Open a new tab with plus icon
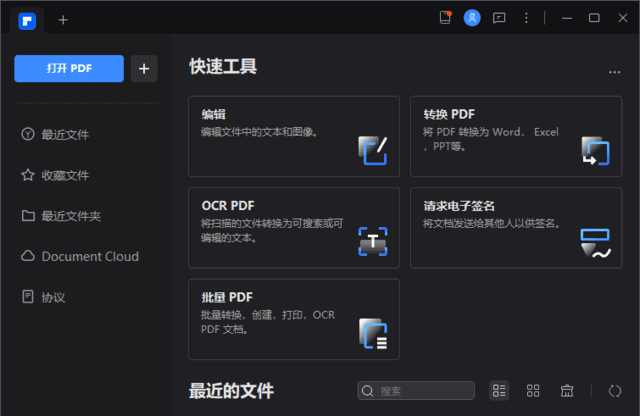The image size is (640, 416). click(x=63, y=20)
